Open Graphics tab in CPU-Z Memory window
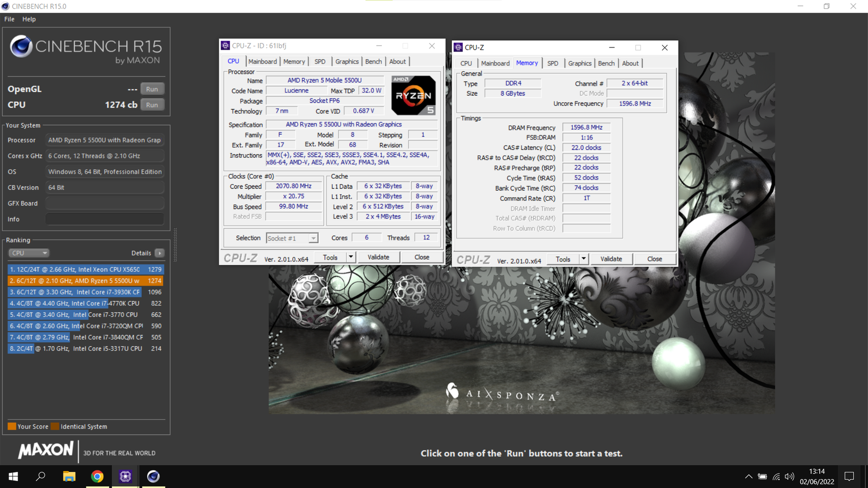 click(580, 63)
